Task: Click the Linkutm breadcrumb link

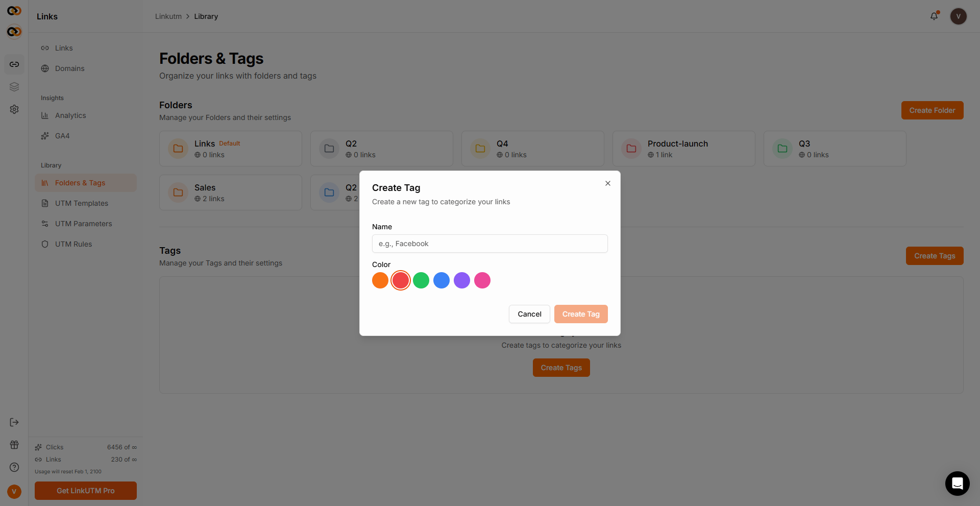Action: point(168,16)
